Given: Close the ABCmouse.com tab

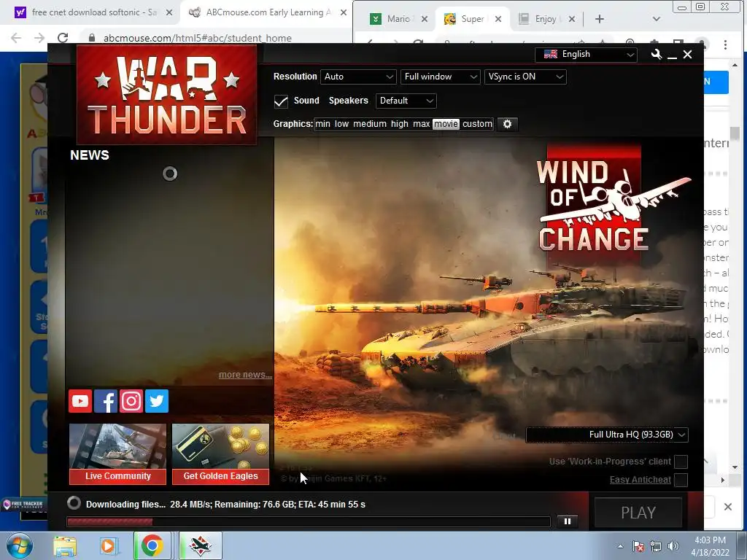Looking at the screenshot, I should 343,12.
